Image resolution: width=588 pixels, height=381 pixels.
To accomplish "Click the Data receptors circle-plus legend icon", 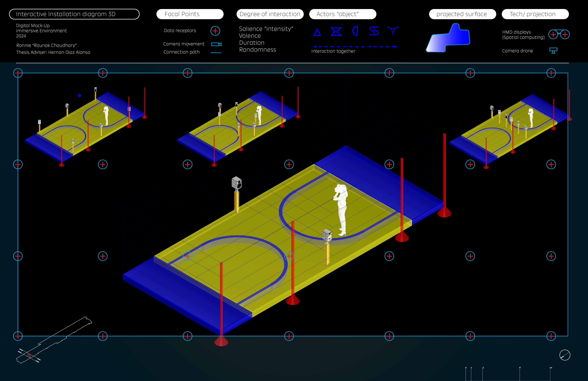I will (215, 31).
